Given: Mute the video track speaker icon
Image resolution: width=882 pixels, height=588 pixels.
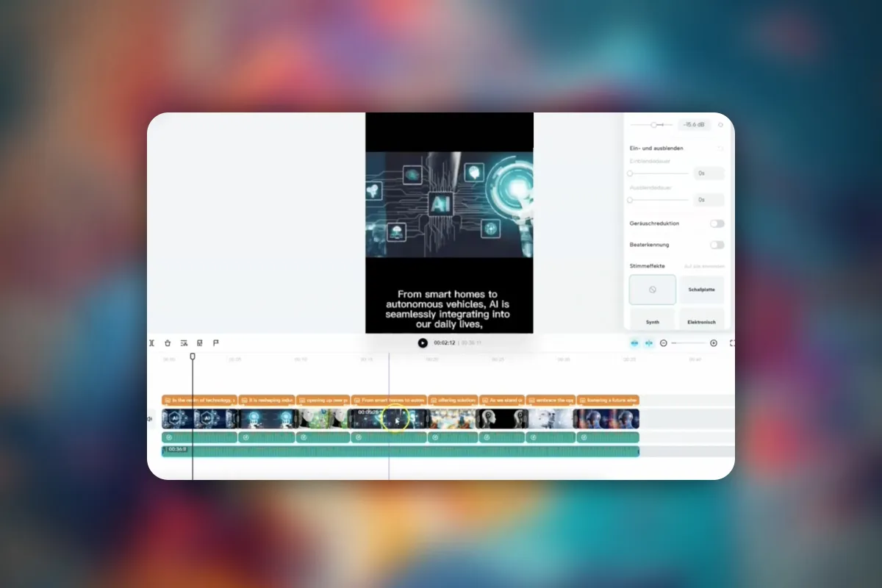Looking at the screenshot, I should tap(151, 419).
